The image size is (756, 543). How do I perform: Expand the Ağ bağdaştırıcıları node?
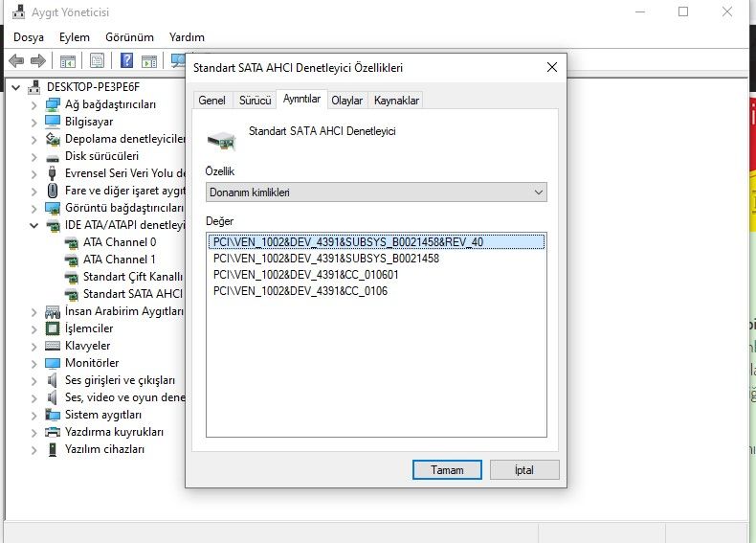(x=33, y=104)
